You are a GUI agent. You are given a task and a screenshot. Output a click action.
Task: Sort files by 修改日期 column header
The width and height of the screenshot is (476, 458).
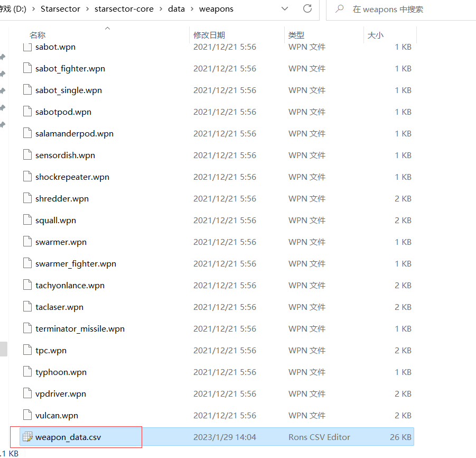(209, 35)
